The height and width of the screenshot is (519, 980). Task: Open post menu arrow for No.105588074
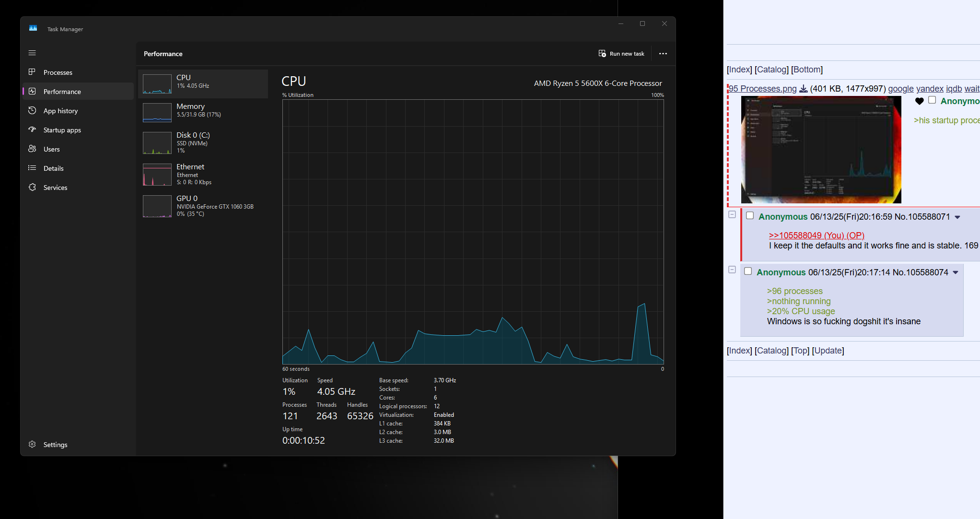pyautogui.click(x=956, y=272)
